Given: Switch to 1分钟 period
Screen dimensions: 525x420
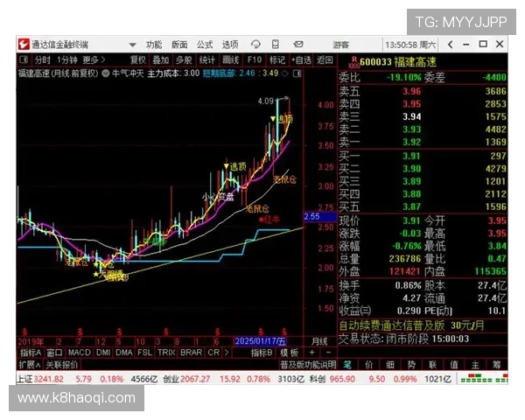Looking at the screenshot, I should [x=67, y=60].
